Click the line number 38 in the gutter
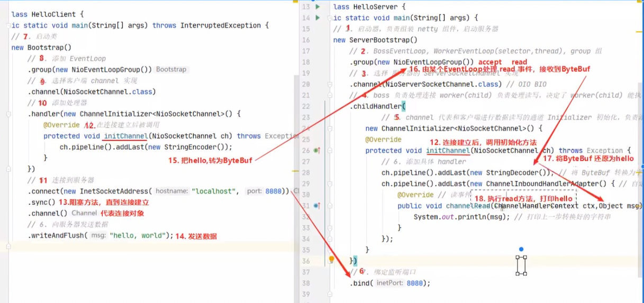Viewport: 644px width, 303px height. pos(306,283)
